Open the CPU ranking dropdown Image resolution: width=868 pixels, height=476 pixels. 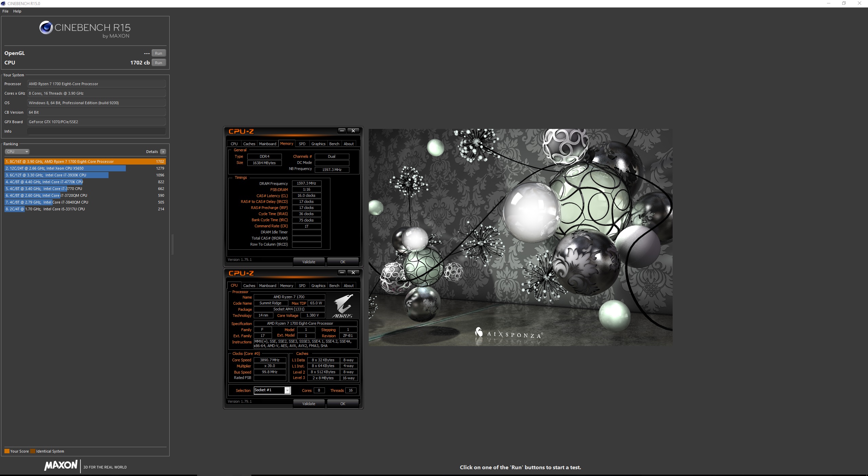(x=17, y=152)
